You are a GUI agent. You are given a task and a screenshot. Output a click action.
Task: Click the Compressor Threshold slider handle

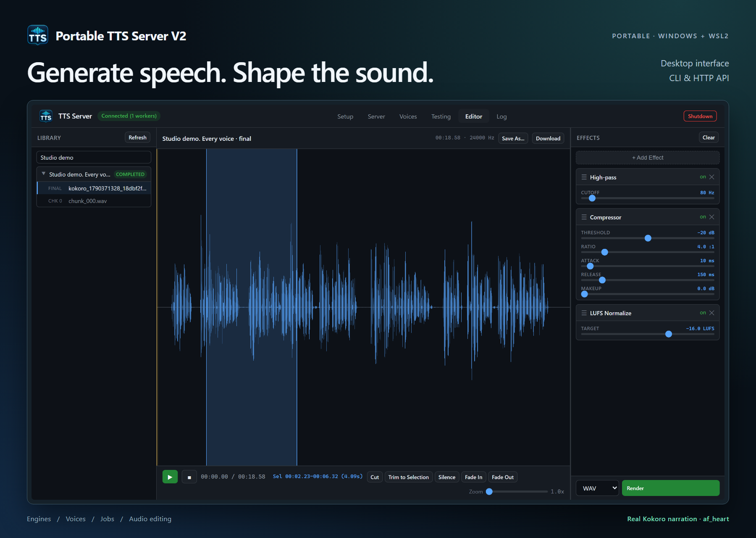coord(648,238)
